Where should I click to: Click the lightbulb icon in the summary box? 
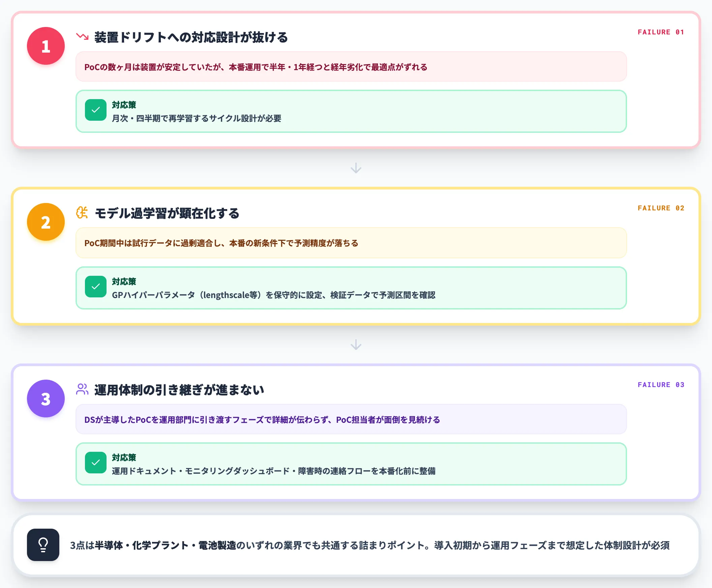(x=43, y=545)
